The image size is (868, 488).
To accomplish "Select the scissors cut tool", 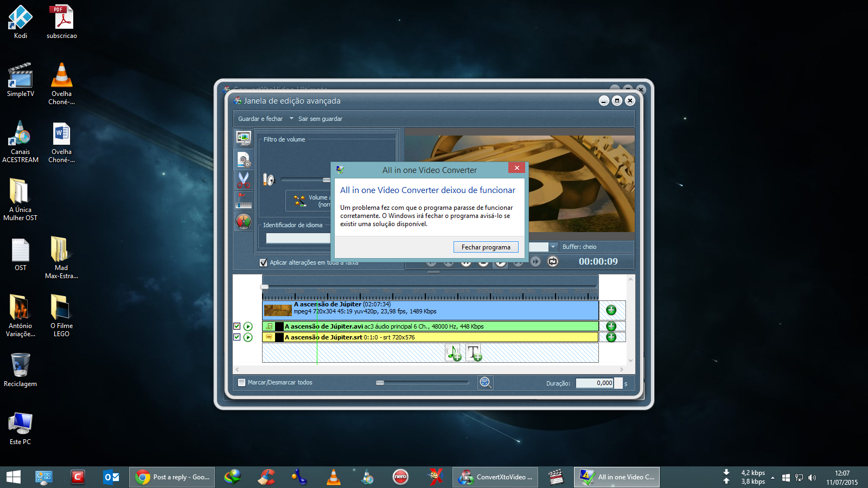I will [244, 179].
